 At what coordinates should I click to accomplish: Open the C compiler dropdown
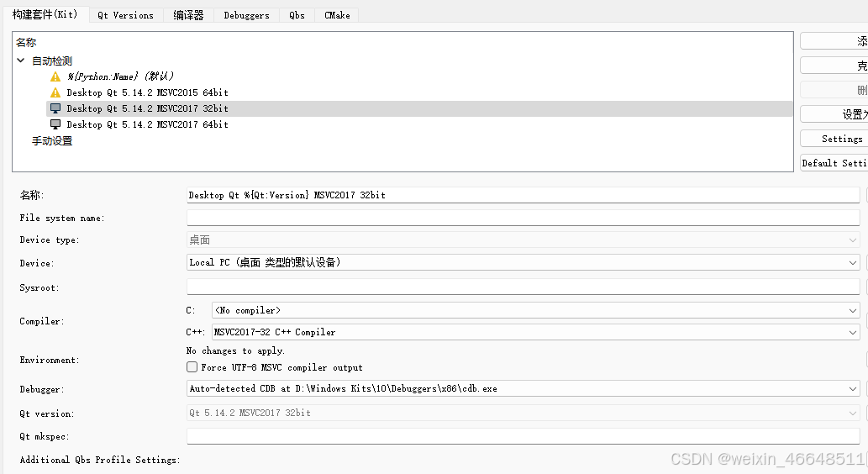pyautogui.click(x=534, y=310)
